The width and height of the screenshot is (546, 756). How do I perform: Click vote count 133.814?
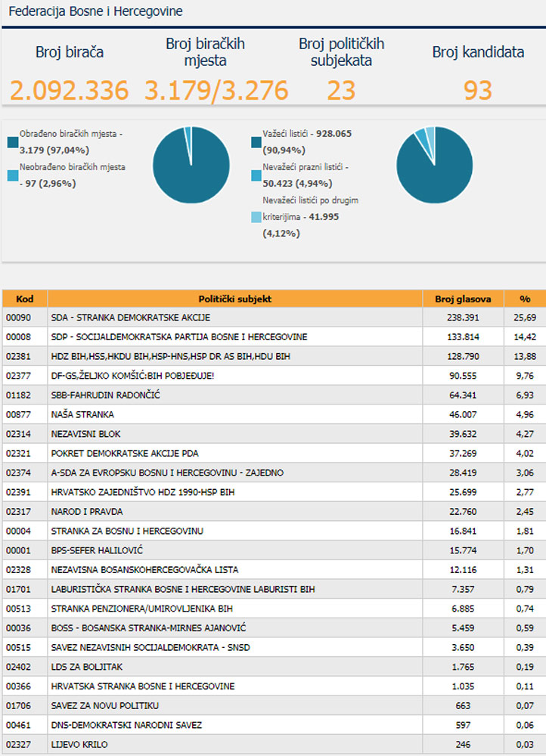click(x=463, y=336)
